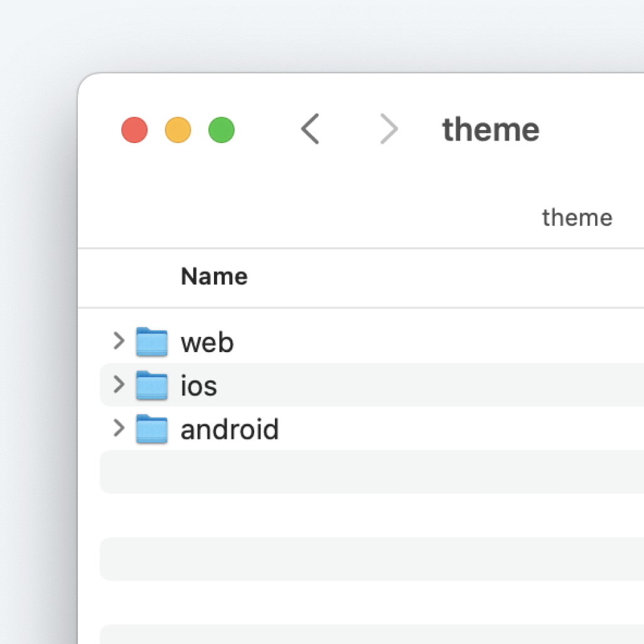Zoom the window with the green button
The height and width of the screenshot is (644, 644).
pos(222,131)
